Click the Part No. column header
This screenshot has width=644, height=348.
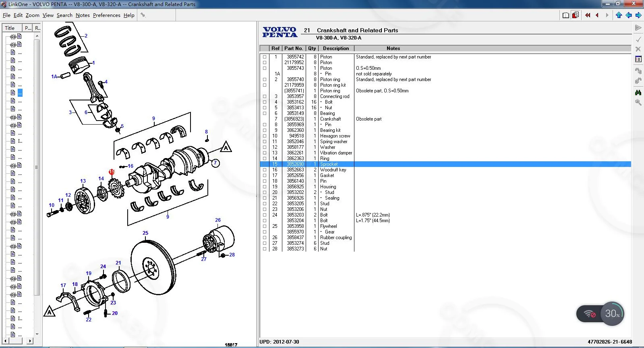coord(294,48)
